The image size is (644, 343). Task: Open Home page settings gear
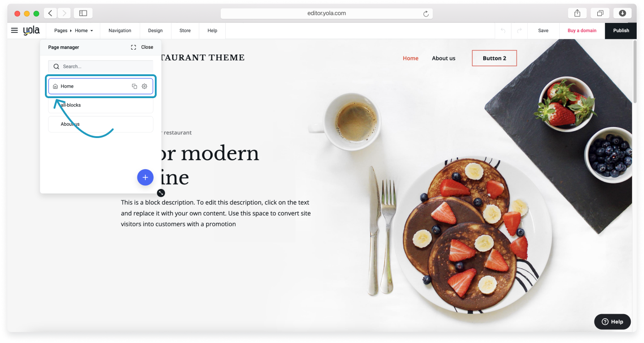tap(144, 86)
